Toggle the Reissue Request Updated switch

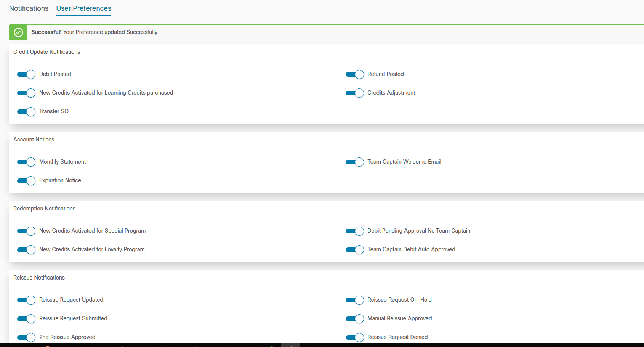point(26,300)
